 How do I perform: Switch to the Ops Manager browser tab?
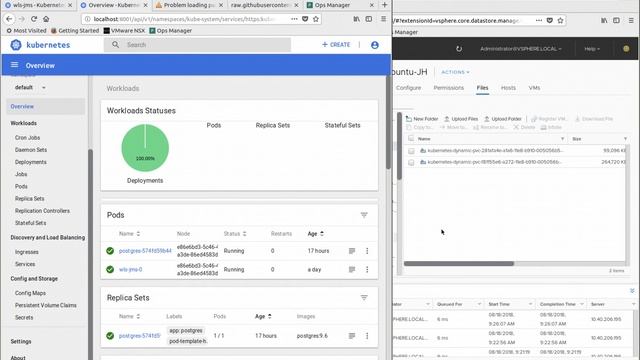tap(340, 5)
